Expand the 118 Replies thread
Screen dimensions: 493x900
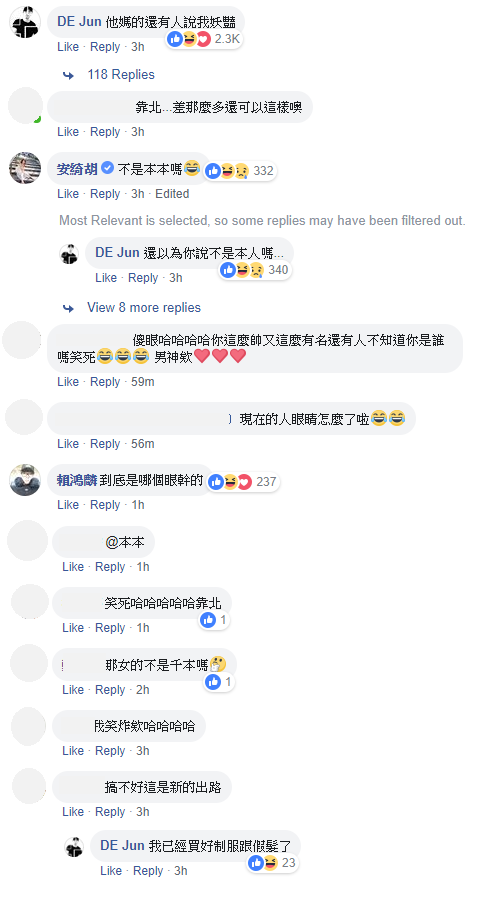[121, 75]
